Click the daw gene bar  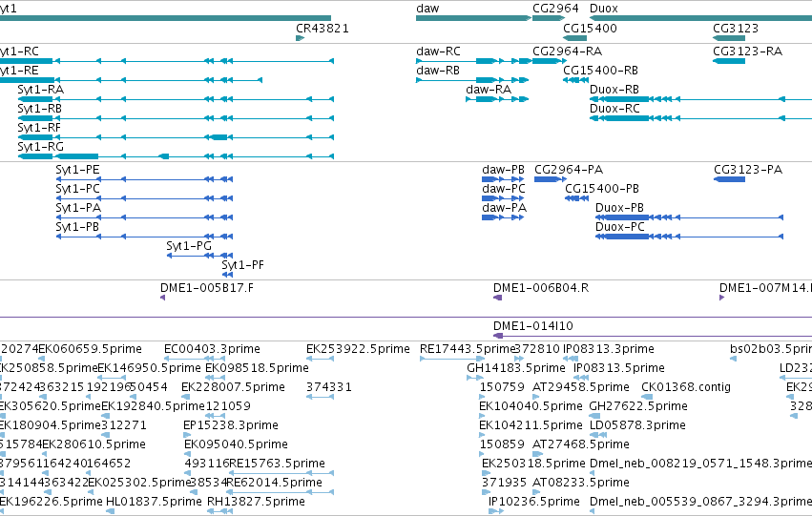pos(473,18)
